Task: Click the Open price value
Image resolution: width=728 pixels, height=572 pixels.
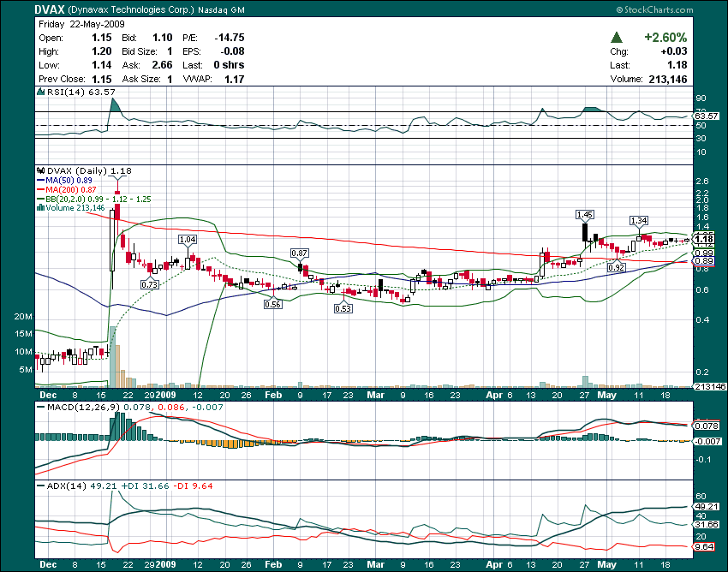Action: 102,38
